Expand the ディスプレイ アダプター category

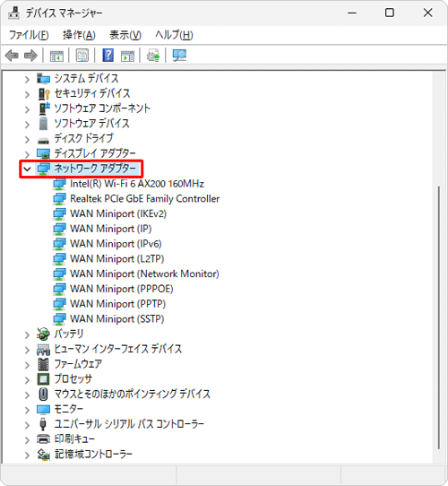[x=27, y=154]
